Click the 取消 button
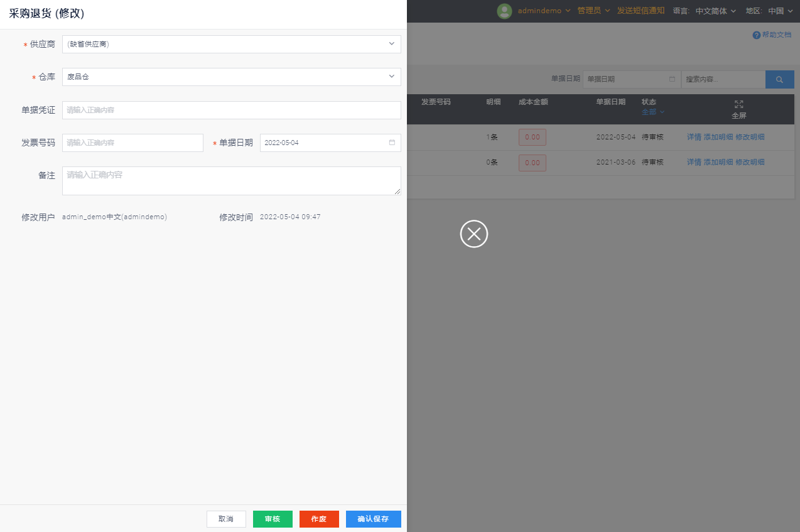Image resolution: width=800 pixels, height=532 pixels. 226,519
